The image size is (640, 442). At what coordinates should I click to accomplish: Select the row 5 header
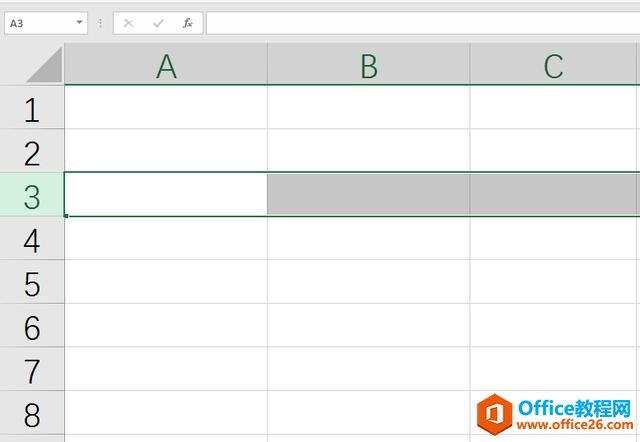coord(32,284)
